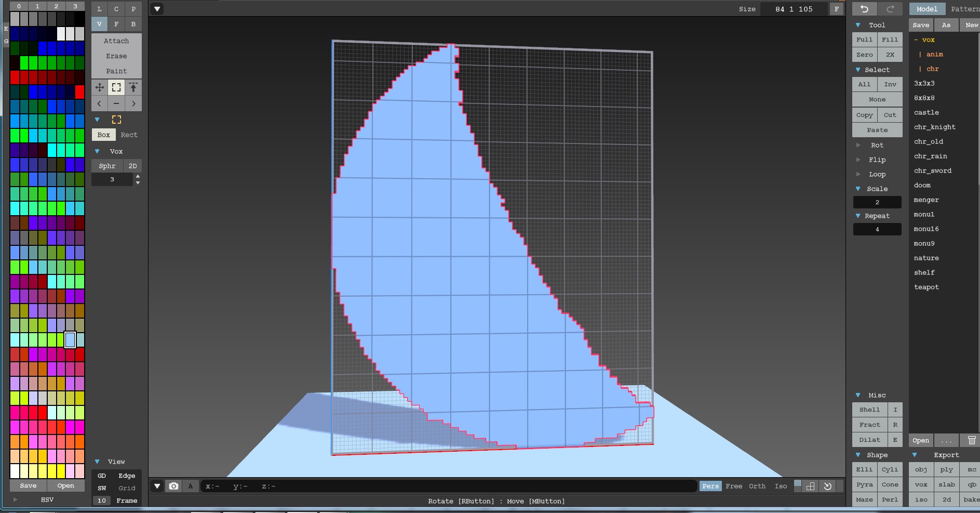
Task: Switch to the Model tab
Action: coord(927,9)
